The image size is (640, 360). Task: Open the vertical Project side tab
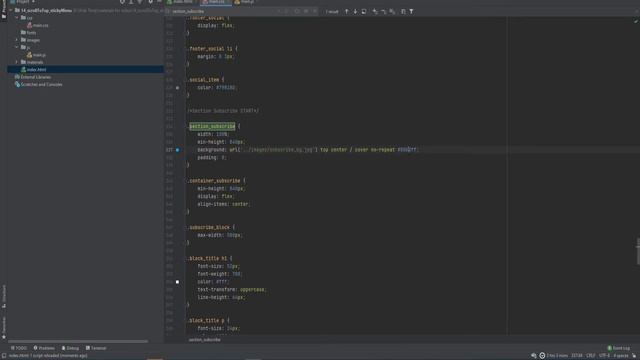click(4, 9)
